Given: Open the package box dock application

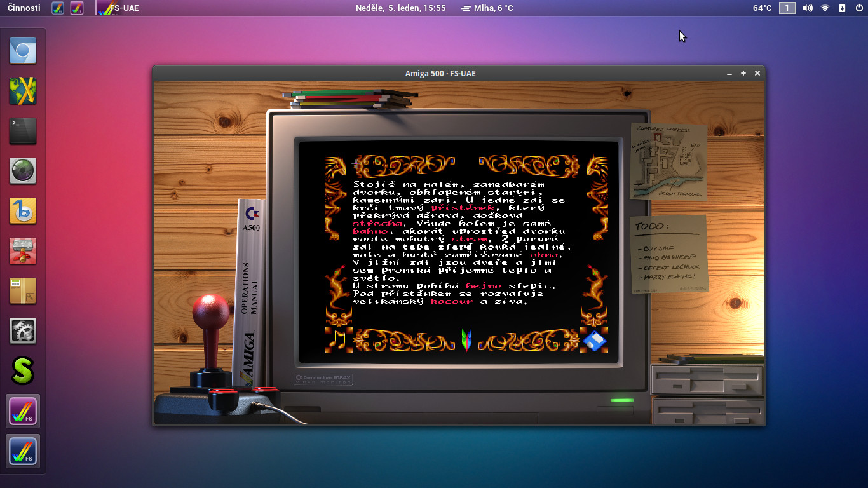Looking at the screenshot, I should [23, 291].
